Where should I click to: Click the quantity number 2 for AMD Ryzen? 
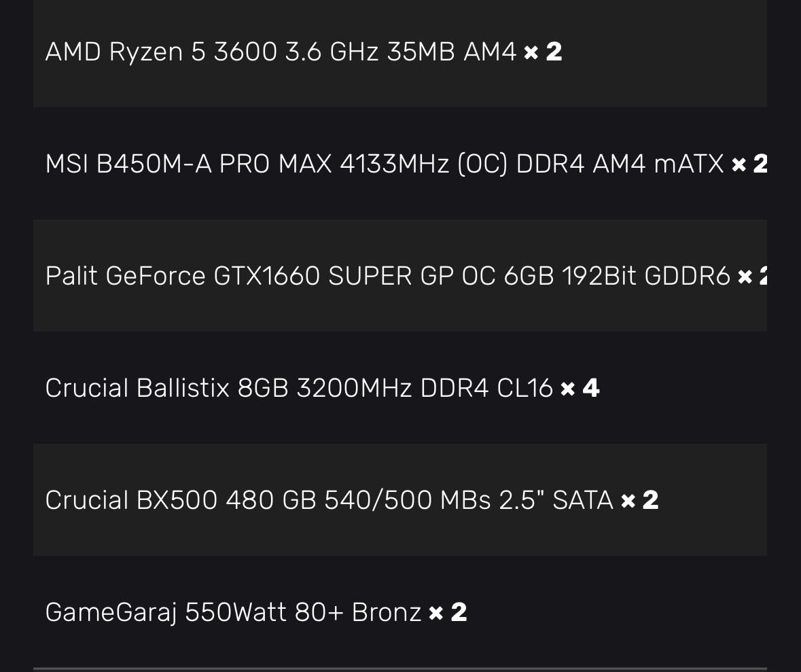[x=554, y=52]
